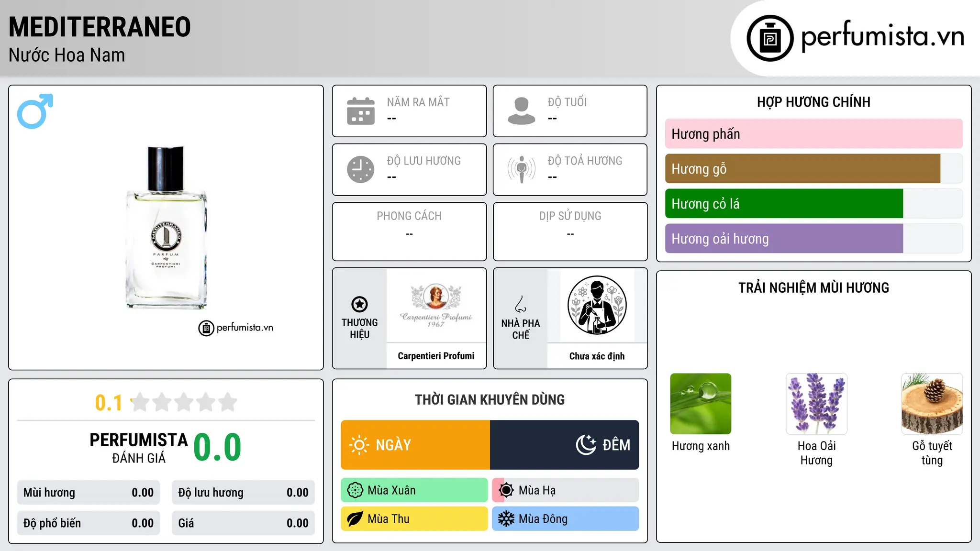Click the Dịp sử dụng info card
980x551 pixels.
[570, 231]
